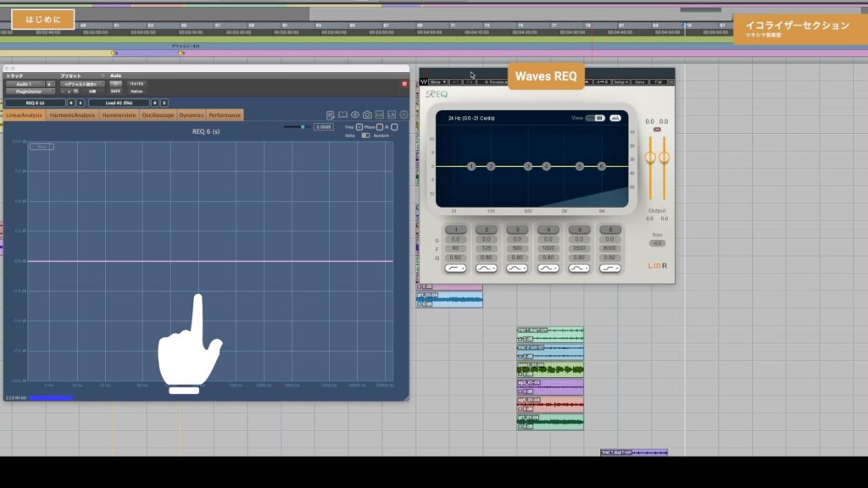Open band 6 filter type selector in REQ

(610, 269)
